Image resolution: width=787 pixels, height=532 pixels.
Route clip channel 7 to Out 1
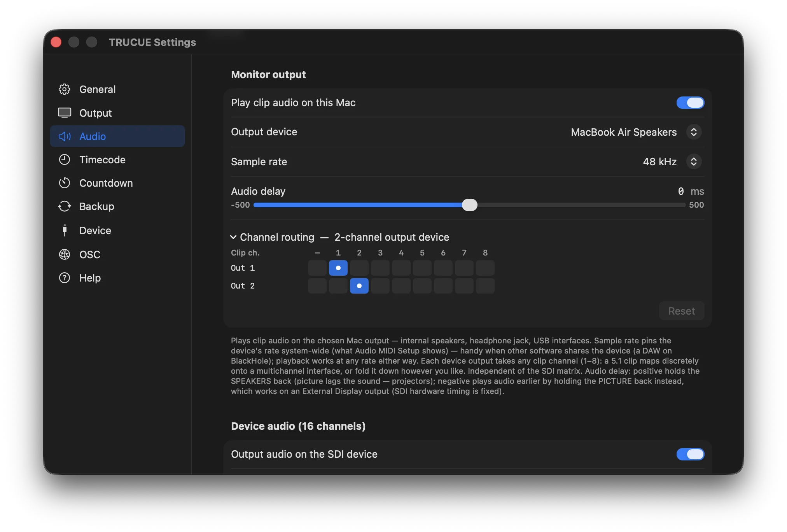[464, 268]
